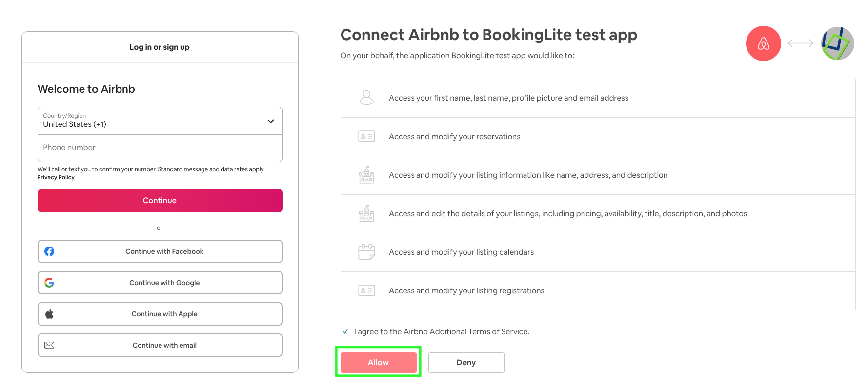Click the Phone number input field

click(160, 148)
